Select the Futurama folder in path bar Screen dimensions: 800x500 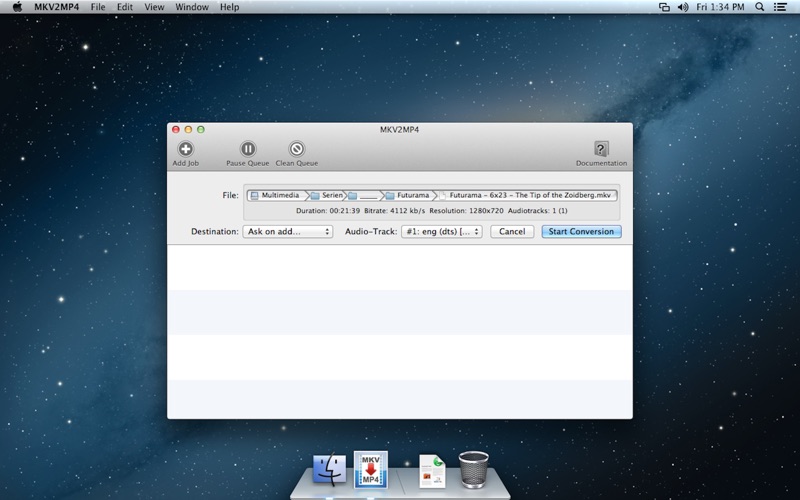(408, 195)
